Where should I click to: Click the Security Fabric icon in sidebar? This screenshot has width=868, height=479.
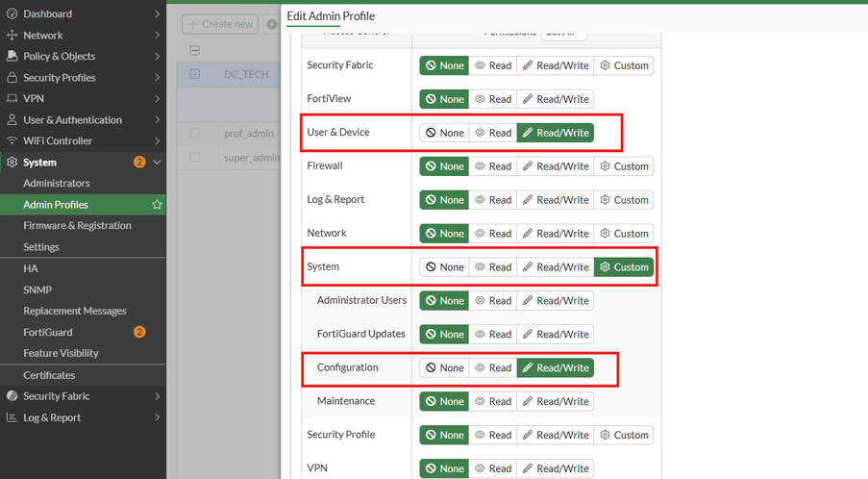[12, 396]
